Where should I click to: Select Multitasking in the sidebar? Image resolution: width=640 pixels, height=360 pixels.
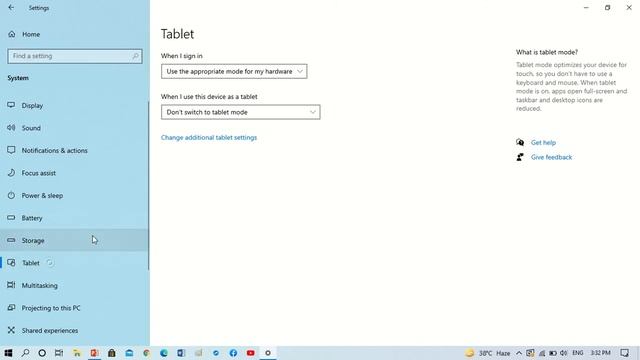coord(74,285)
